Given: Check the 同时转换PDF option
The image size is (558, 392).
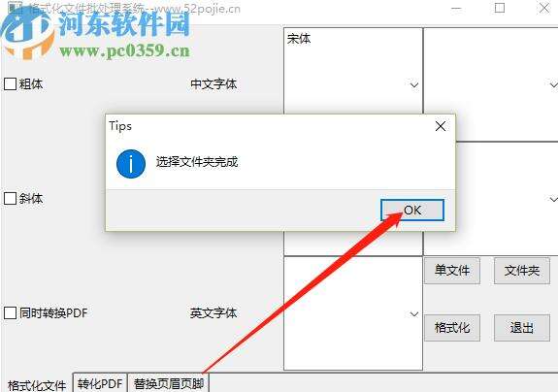Looking at the screenshot, I should pyautogui.click(x=10, y=312).
